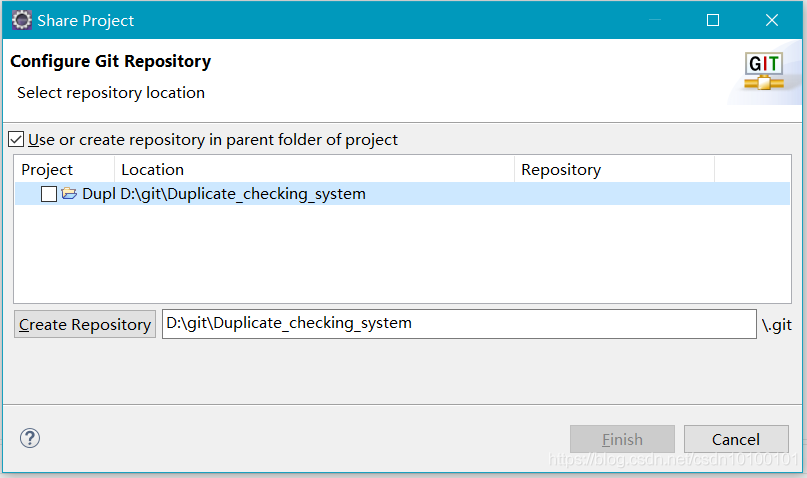This screenshot has width=807, height=478.
Task: Check the Dupl project row checkbox
Action: click(49, 194)
